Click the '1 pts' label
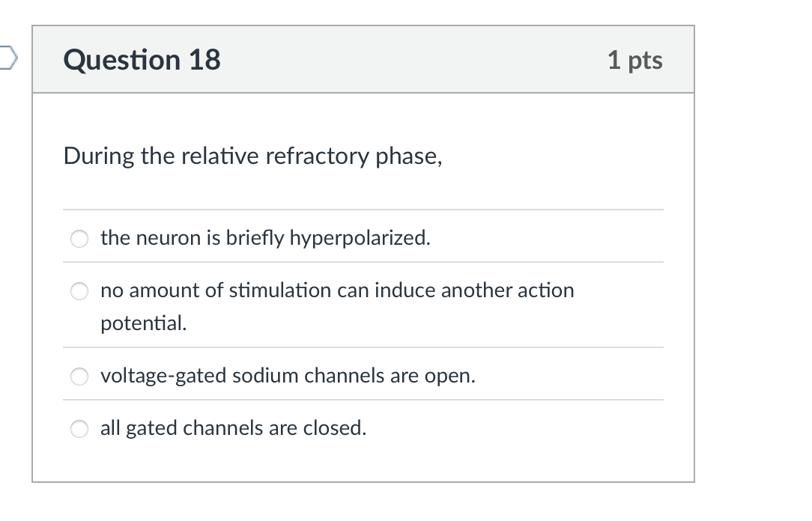 (634, 61)
